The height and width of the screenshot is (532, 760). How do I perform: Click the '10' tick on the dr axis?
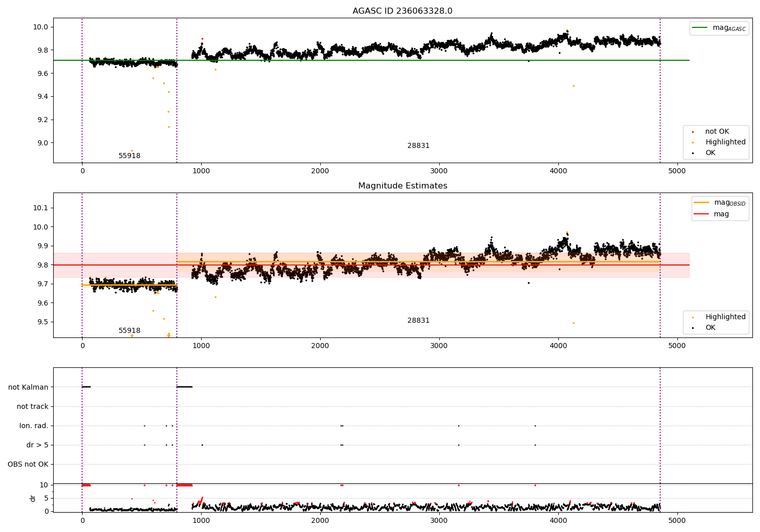[44, 485]
